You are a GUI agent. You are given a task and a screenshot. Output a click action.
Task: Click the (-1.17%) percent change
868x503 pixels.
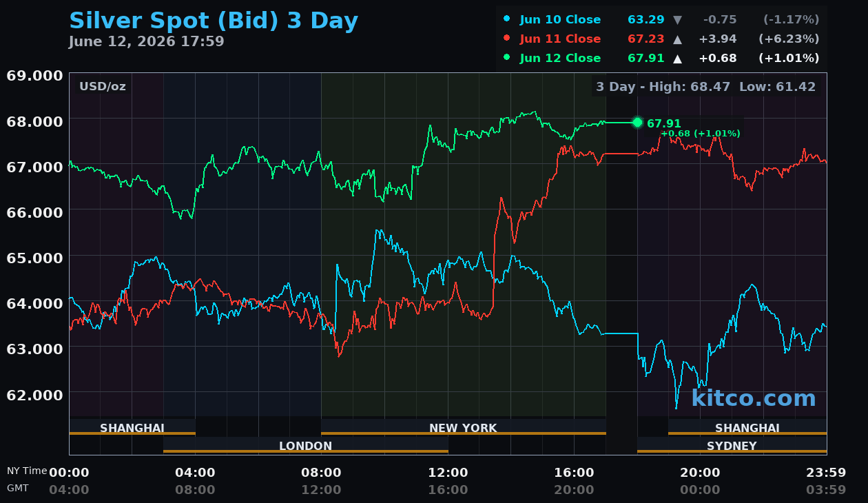790,20
